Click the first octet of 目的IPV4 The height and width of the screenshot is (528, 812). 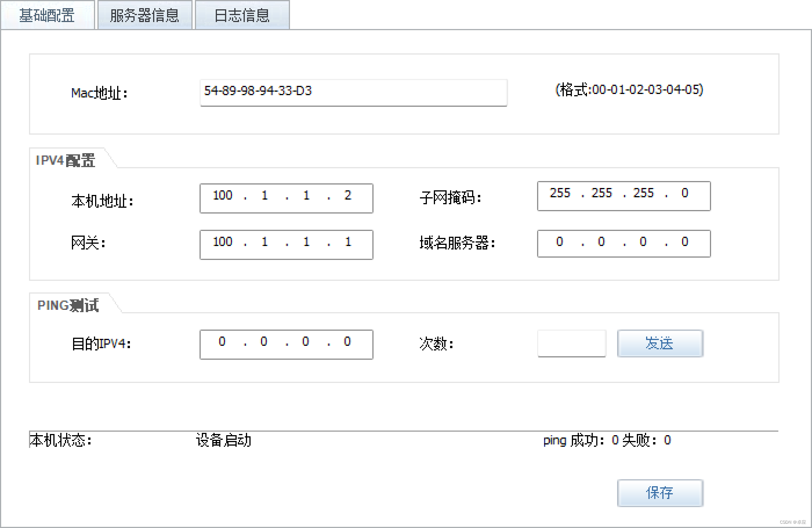point(222,343)
